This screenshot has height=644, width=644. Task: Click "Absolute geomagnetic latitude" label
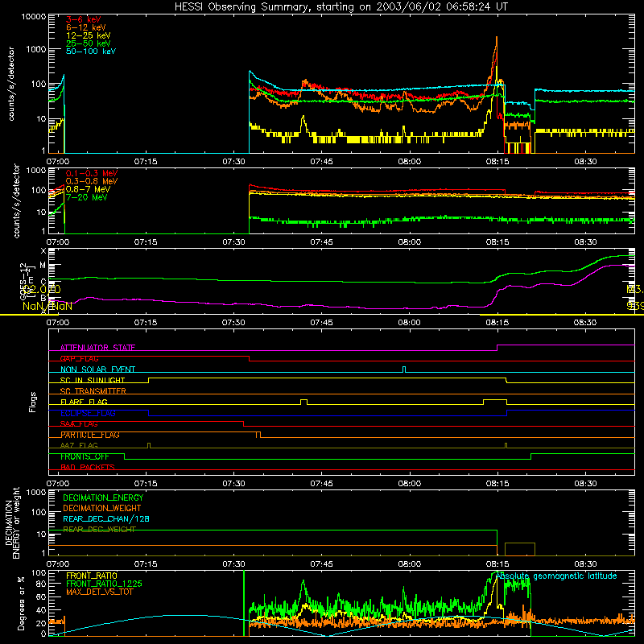coord(556,576)
